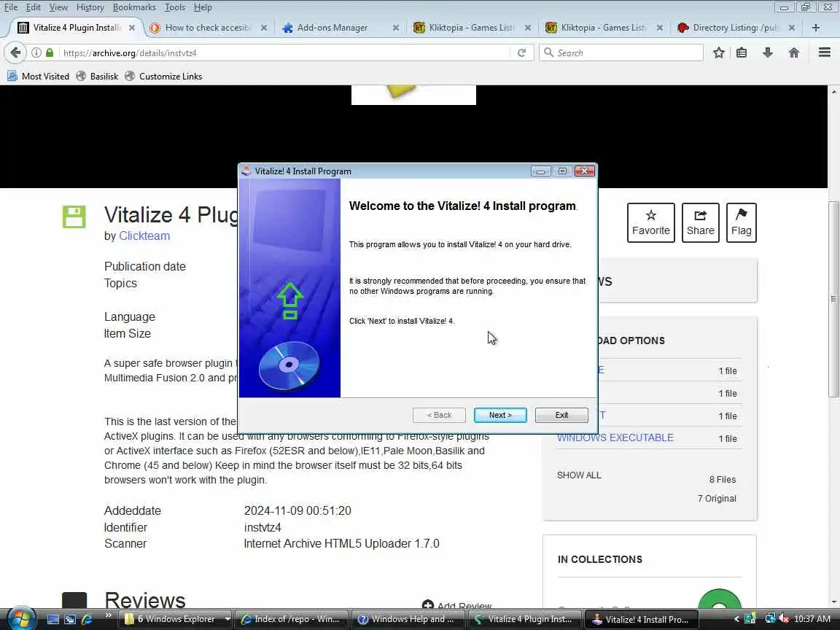Click the reload page icon in address bar

tap(521, 52)
